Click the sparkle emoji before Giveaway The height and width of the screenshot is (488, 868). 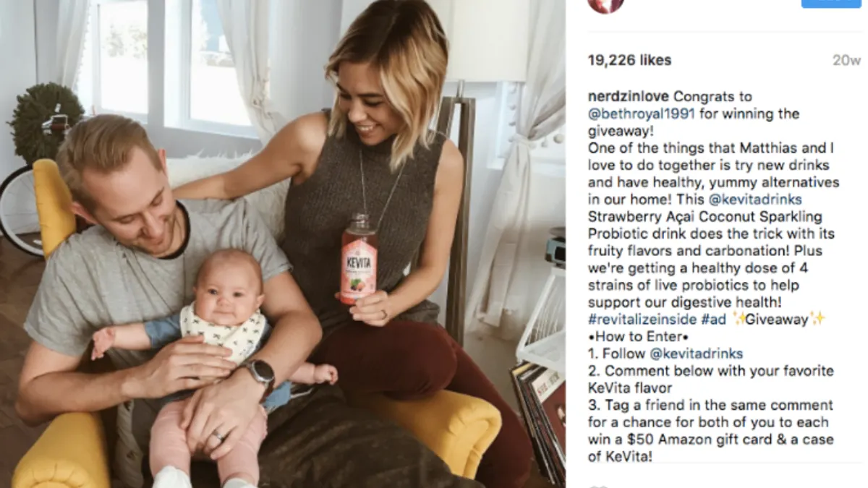pyautogui.click(x=739, y=319)
